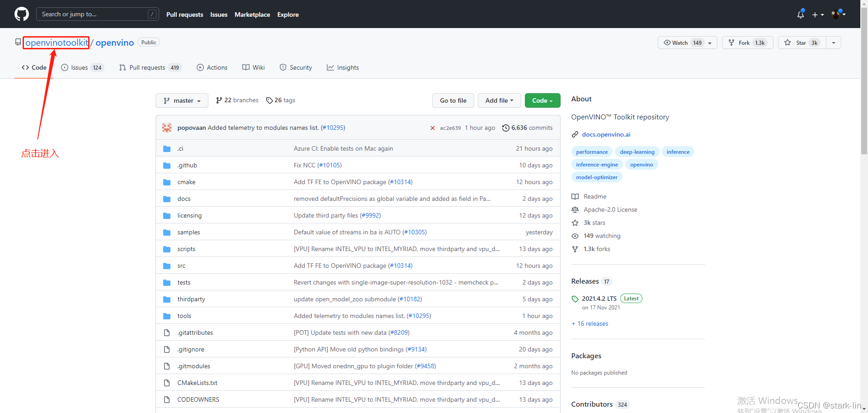Open the Insights tab
This screenshot has width=868, height=413.
[x=343, y=67]
